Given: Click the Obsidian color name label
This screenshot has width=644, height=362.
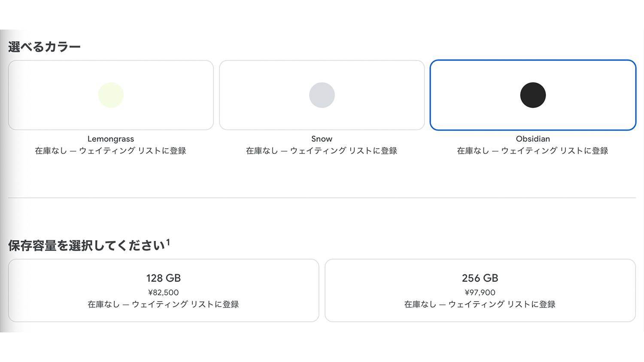Looking at the screenshot, I should click(533, 139).
